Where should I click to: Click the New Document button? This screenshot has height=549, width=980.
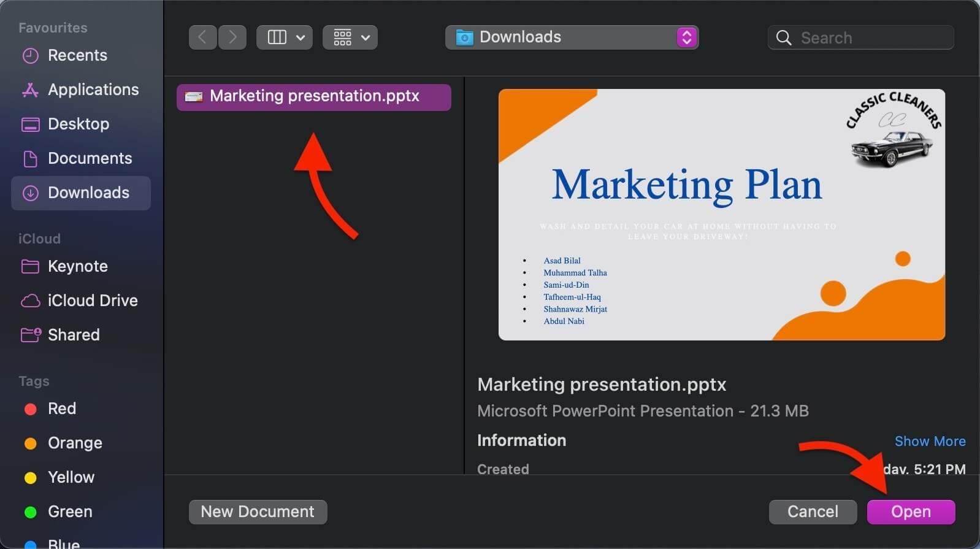tap(258, 512)
